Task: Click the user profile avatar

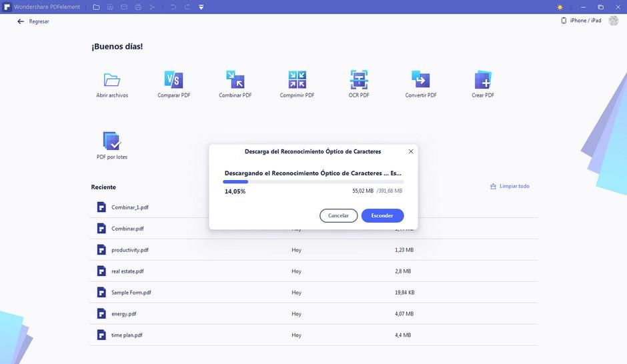Action: point(613,21)
